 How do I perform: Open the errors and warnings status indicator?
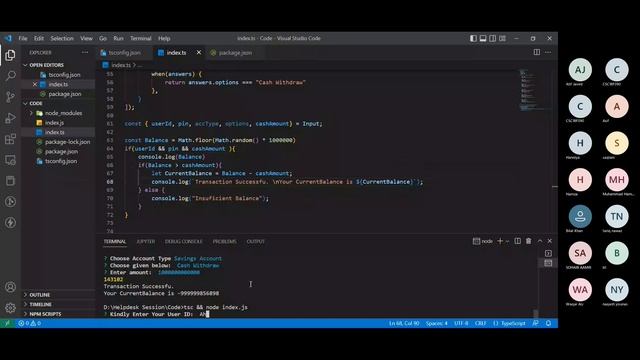click(29, 323)
